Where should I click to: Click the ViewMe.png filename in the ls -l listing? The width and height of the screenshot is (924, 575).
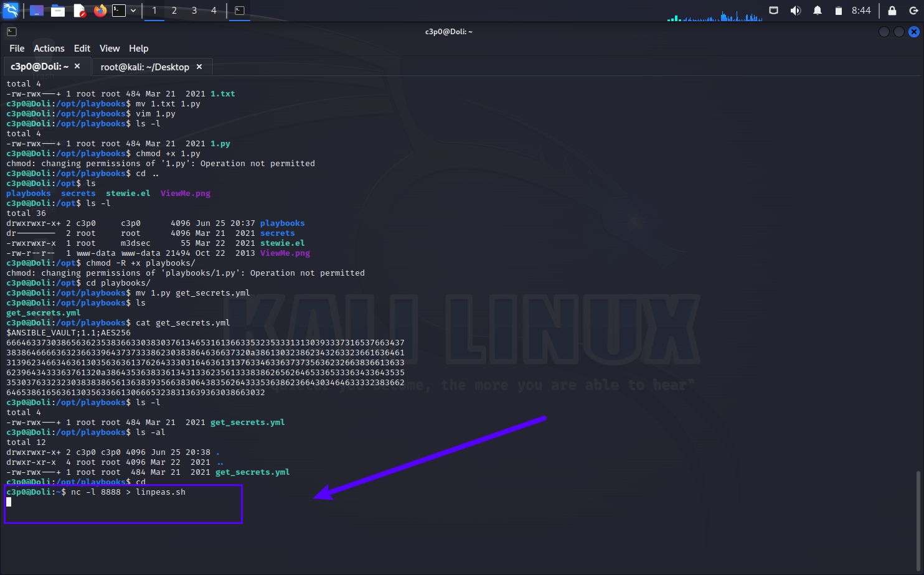[285, 253]
